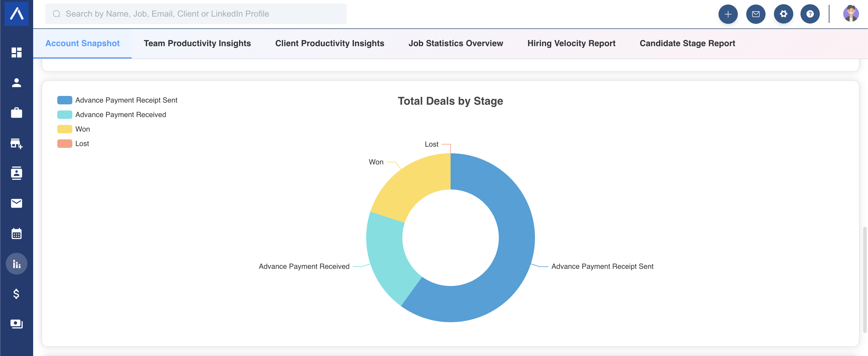Click the Advance Payment Received legend label
Viewport: 868px width, 356px height.
pyautogui.click(x=121, y=115)
